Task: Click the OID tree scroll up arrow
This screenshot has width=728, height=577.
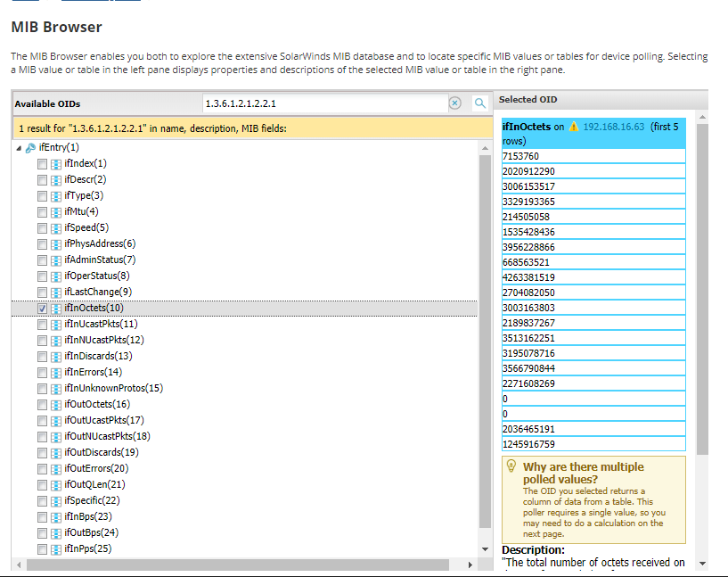Action: coord(485,148)
